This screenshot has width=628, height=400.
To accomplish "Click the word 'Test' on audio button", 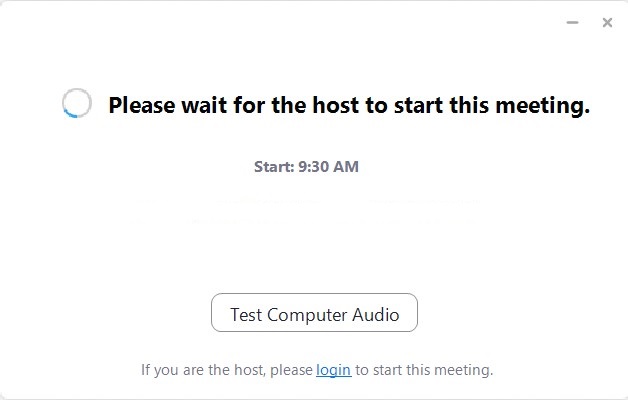I will (246, 315).
